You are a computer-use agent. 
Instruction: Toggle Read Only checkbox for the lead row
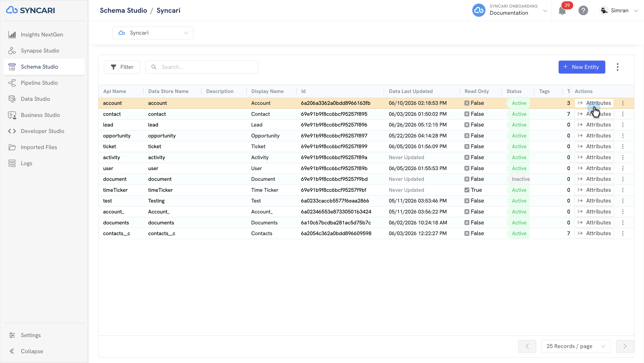click(467, 125)
